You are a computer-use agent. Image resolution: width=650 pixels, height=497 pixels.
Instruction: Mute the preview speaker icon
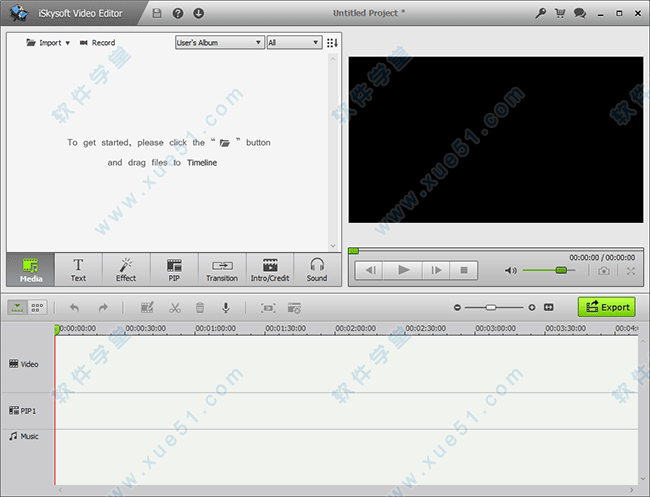[x=510, y=271]
